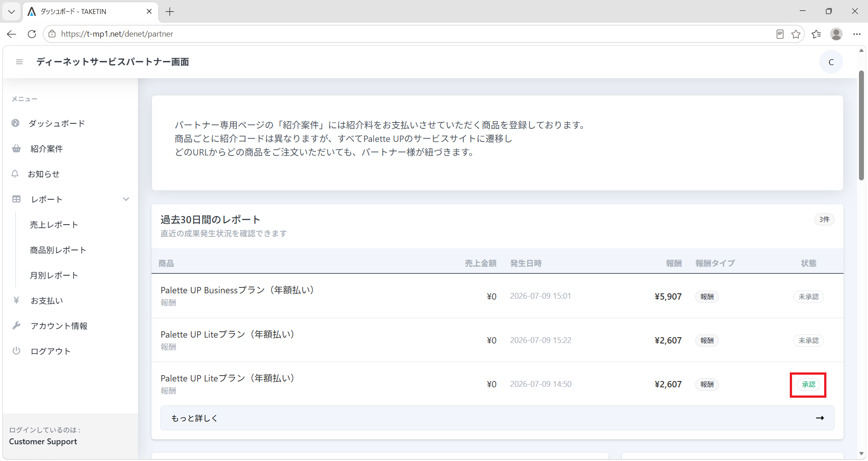Click the ログアウト power icon
Viewport: 868px width, 461px height.
click(x=16, y=351)
